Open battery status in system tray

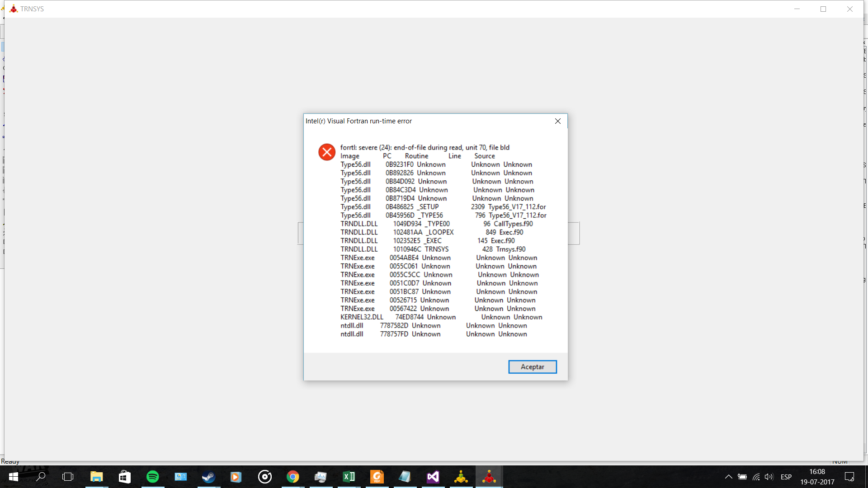[x=742, y=477]
